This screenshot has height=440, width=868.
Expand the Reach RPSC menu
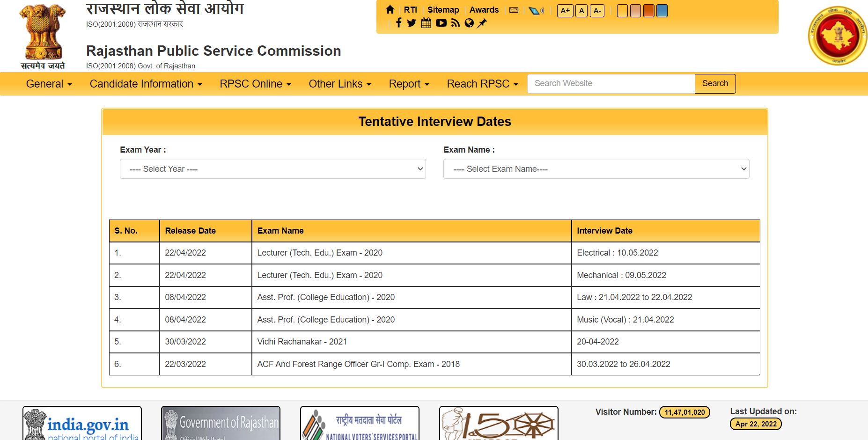[x=483, y=84]
